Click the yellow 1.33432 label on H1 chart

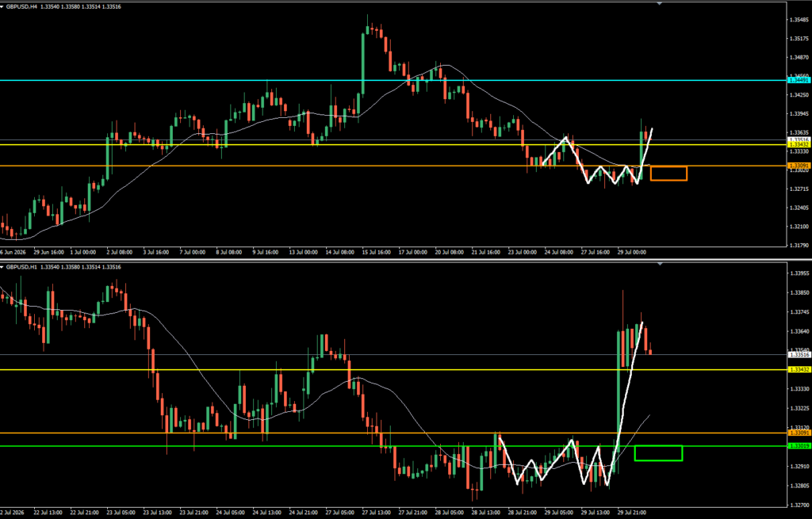(x=799, y=369)
